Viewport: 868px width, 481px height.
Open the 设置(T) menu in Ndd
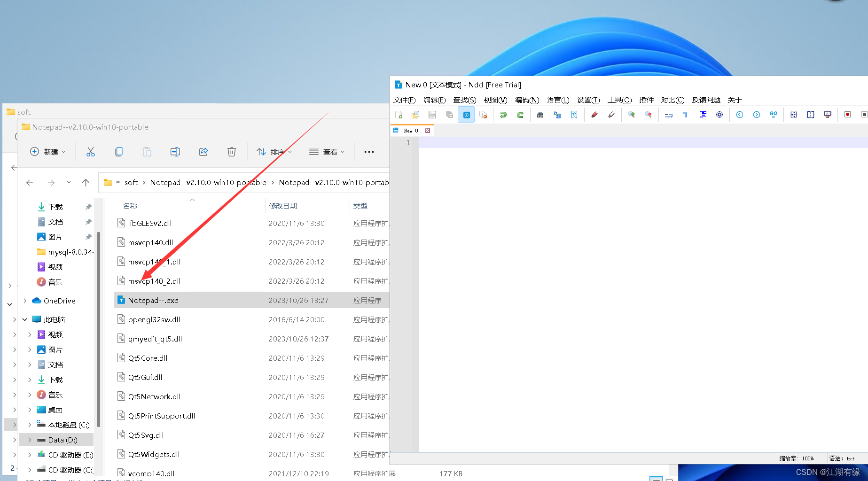[x=588, y=100]
